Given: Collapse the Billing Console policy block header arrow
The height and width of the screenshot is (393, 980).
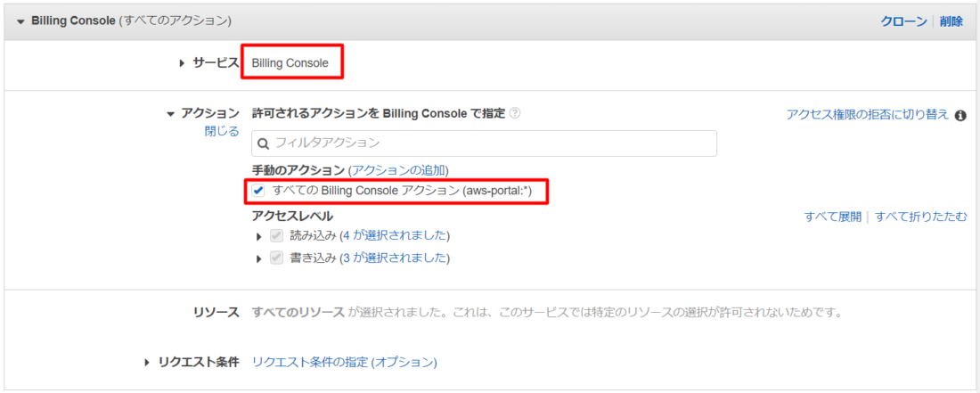Looking at the screenshot, I should tap(20, 21).
